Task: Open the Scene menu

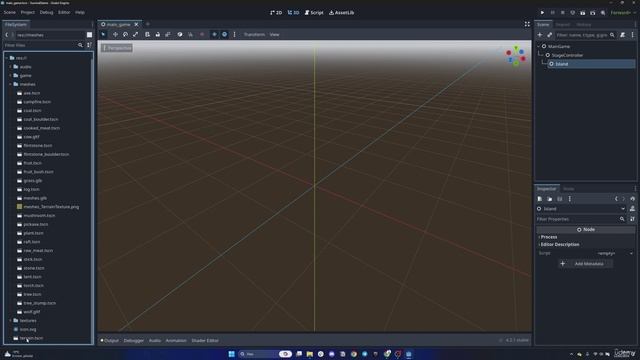Action: 9,13
